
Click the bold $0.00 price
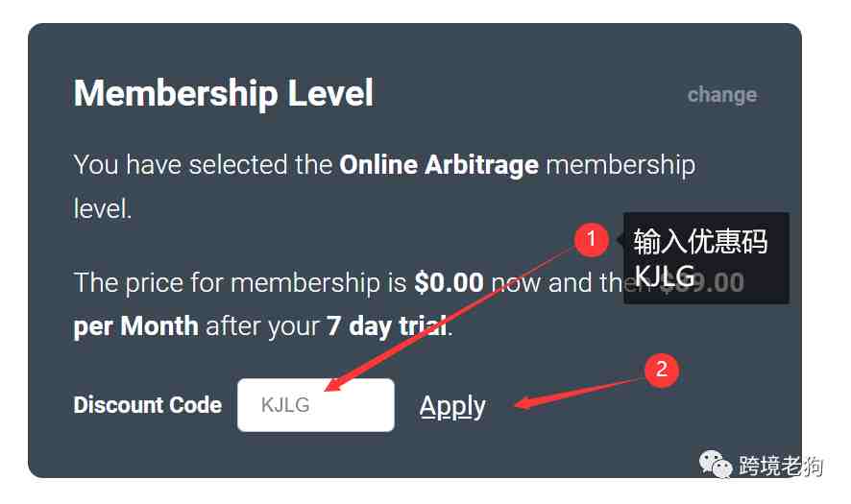click(449, 282)
